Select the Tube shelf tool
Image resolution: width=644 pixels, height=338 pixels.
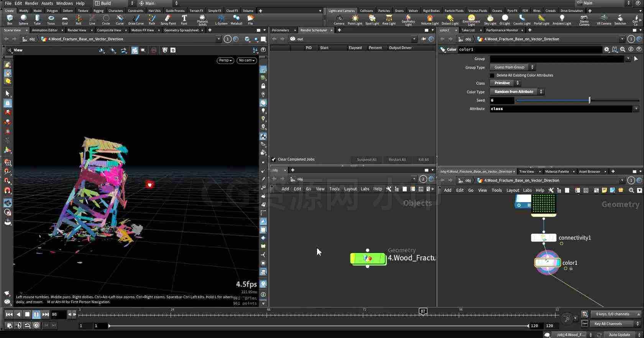point(37,20)
